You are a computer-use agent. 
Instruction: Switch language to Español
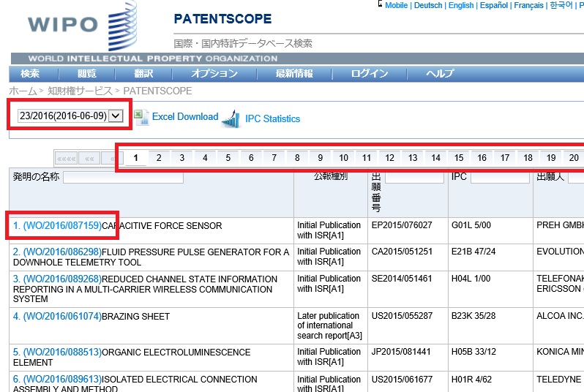point(494,5)
